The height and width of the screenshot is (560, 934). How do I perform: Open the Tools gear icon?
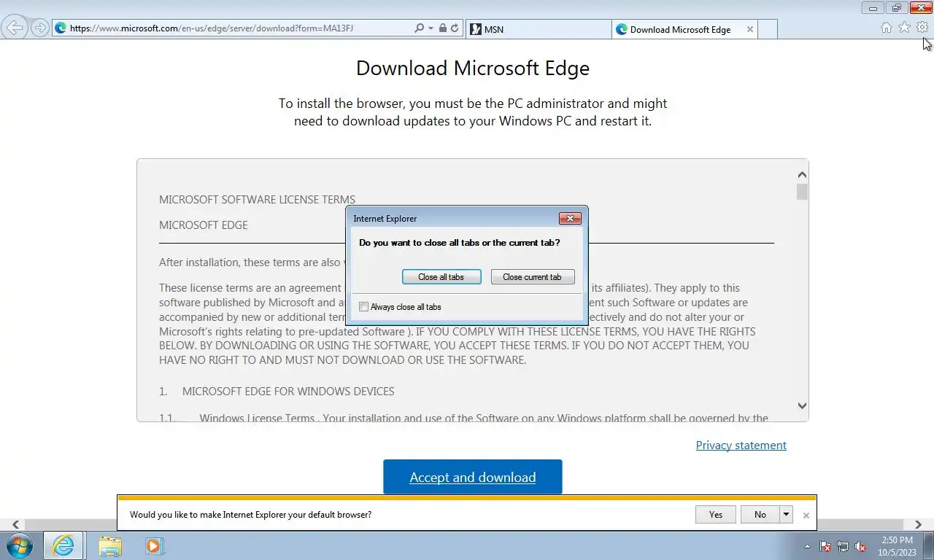[922, 28]
